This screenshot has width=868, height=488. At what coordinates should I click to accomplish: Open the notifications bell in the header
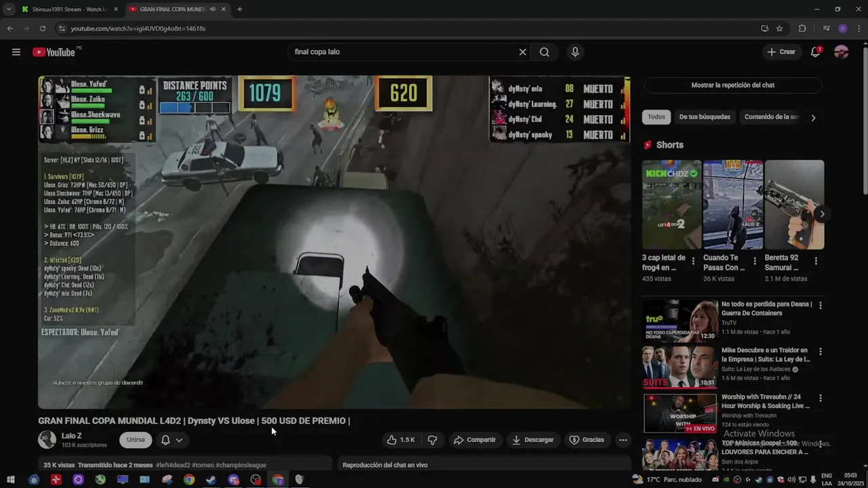pyautogui.click(x=816, y=52)
